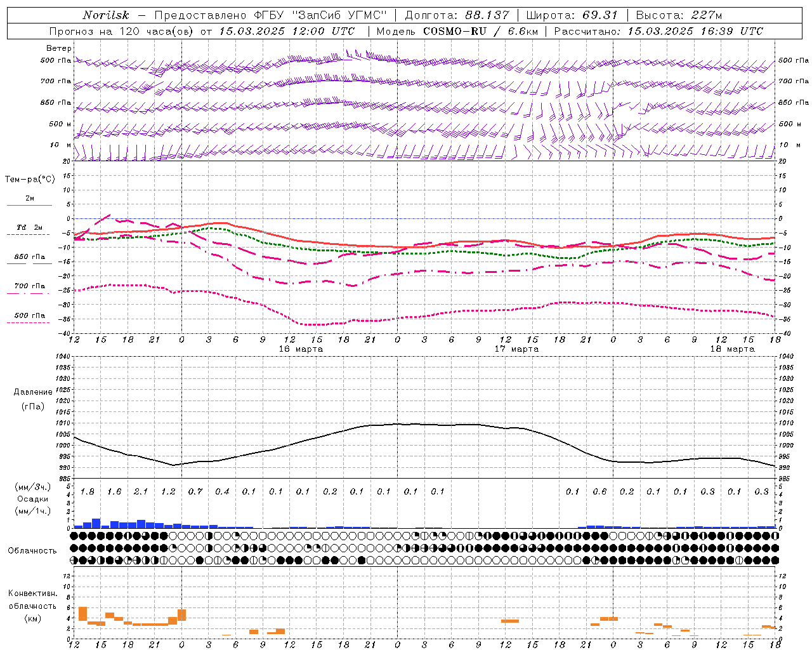812x650 pixels.
Task: Click the Широта: 69.31 value
Action: click(x=571, y=15)
